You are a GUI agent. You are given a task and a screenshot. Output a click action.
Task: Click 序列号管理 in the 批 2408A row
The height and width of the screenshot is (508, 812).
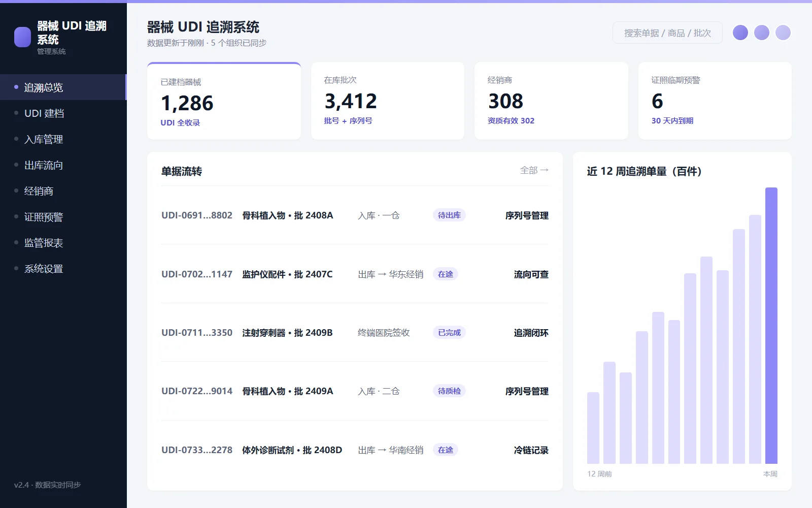tap(527, 215)
